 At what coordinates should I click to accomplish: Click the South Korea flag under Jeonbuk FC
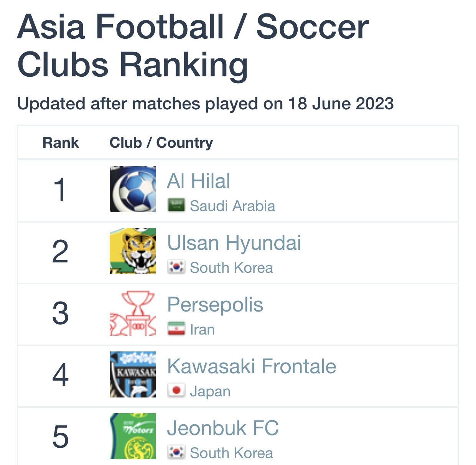176,453
